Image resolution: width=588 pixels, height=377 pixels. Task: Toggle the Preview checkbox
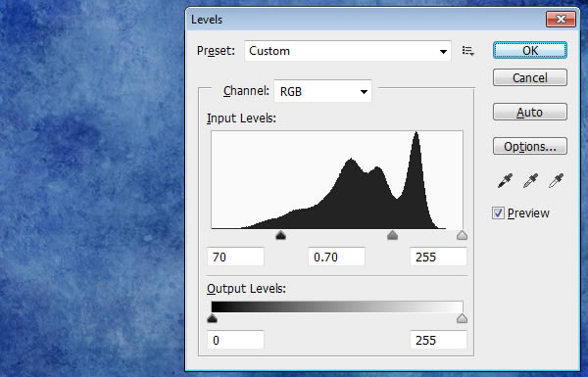click(x=498, y=213)
